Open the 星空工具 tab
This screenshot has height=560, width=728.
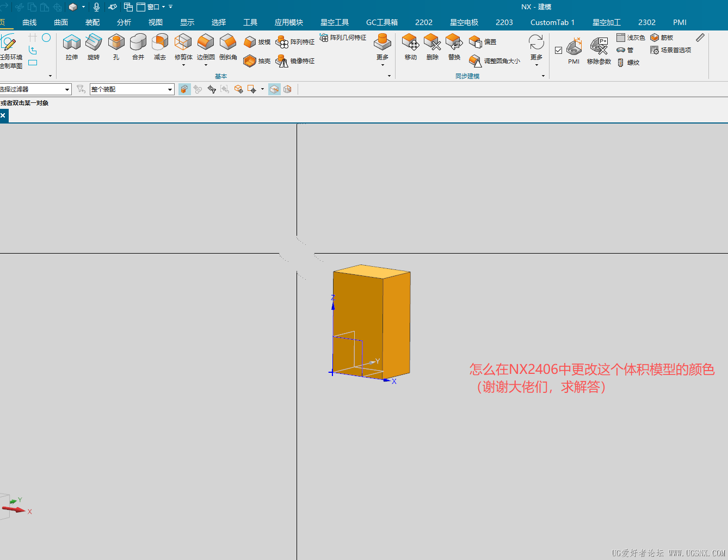(x=335, y=22)
